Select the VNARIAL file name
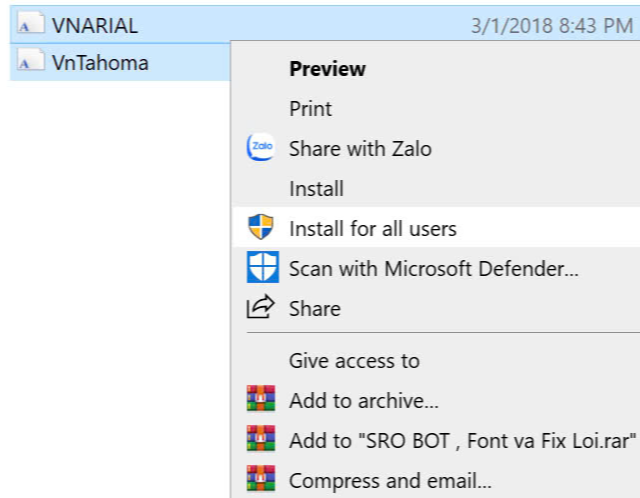Screen dimensions: 640x498 95,26
